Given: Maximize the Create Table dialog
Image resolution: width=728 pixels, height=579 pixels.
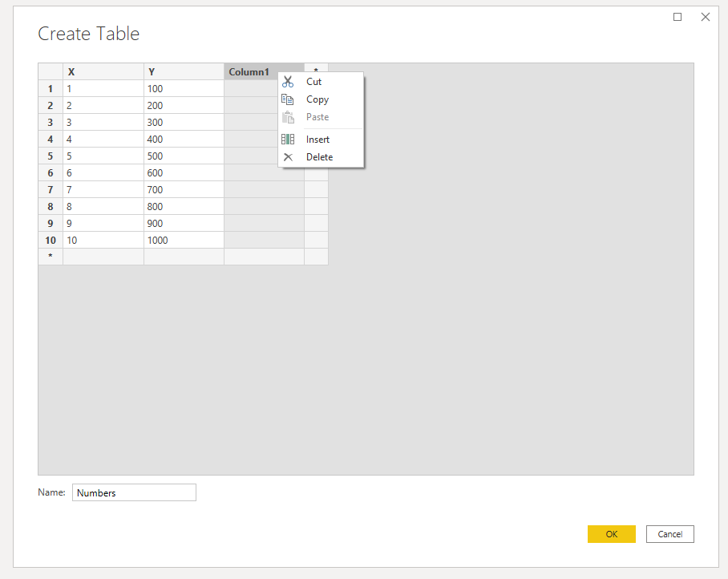Looking at the screenshot, I should pos(677,17).
